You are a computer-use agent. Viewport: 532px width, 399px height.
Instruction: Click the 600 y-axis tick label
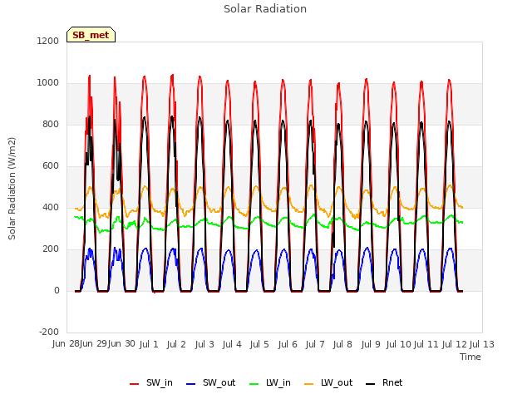[x=51, y=166]
